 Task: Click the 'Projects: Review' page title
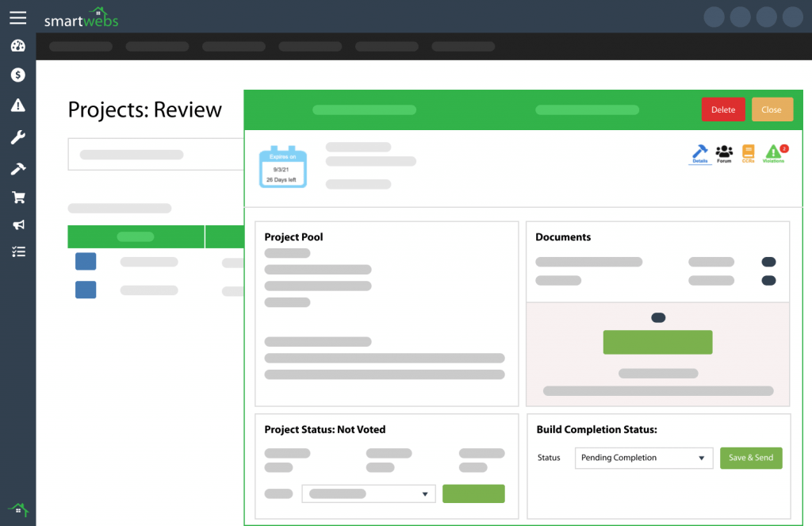tap(144, 109)
